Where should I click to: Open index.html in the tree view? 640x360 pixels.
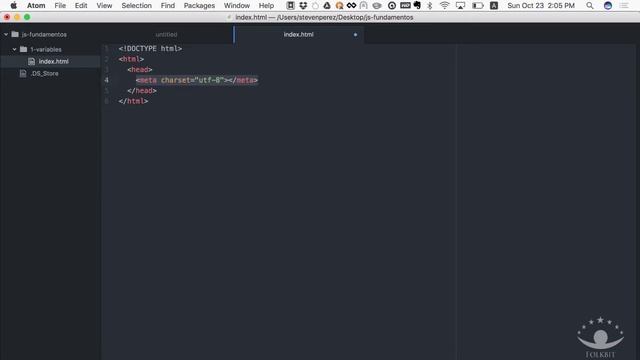[53, 61]
